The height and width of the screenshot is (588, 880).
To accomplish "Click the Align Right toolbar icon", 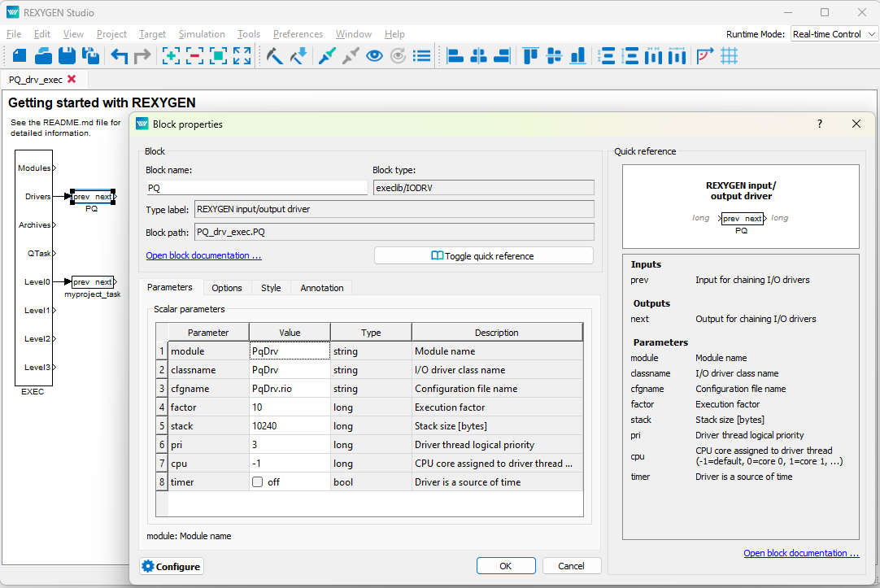I will pos(503,55).
